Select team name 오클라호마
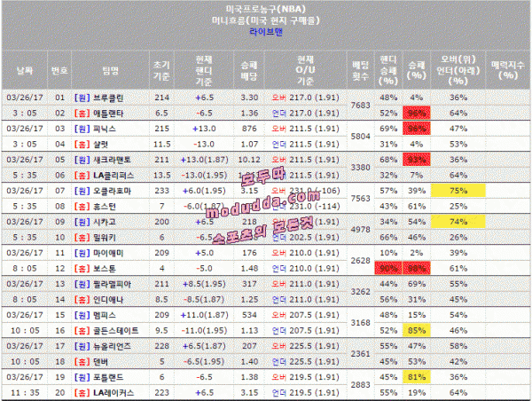532x401 pixels. click(112, 191)
